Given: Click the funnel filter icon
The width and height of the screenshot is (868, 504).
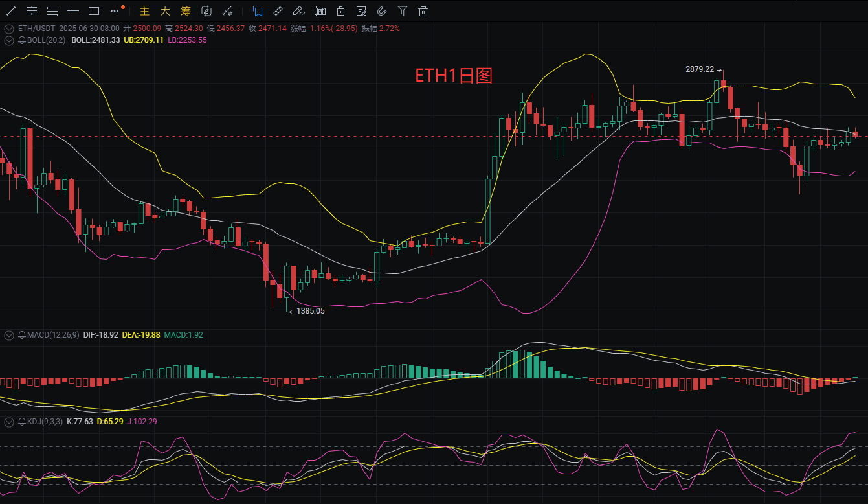Looking at the screenshot, I should [x=403, y=11].
